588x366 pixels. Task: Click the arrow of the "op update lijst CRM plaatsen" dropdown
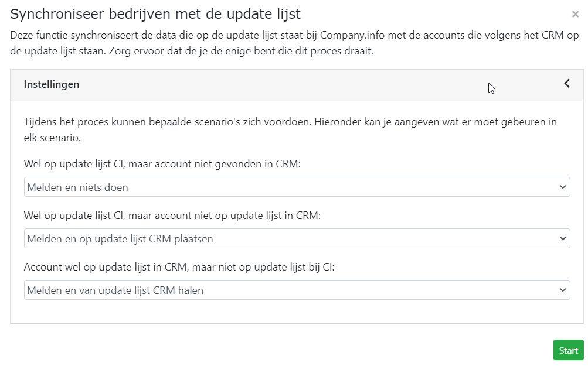tap(563, 238)
